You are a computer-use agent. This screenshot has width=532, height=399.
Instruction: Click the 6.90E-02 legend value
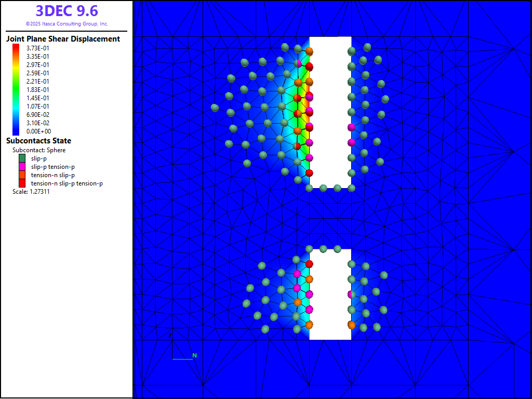[38, 114]
